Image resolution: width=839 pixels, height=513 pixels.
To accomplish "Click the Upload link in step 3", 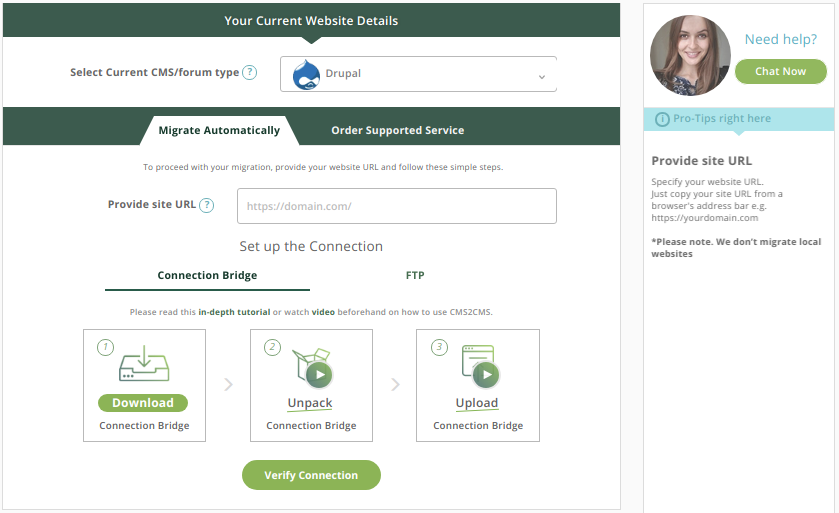I will point(477,403).
